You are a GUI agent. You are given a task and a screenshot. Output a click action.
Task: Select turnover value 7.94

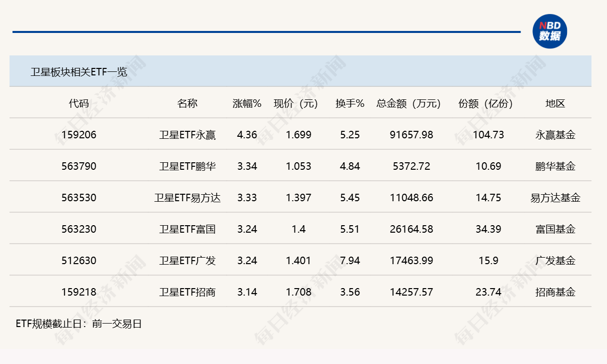tap(350, 261)
